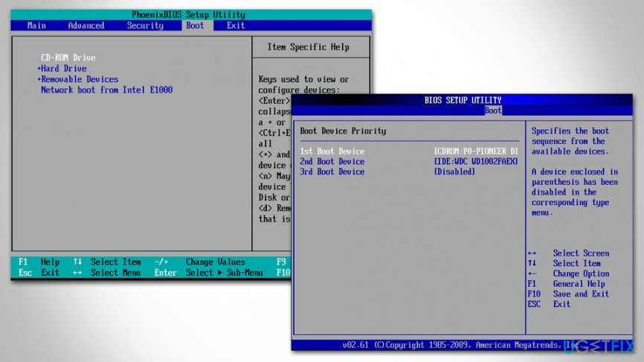
Task: Click the Enter key label in PhoenixBIOS legend
Action: point(166,273)
